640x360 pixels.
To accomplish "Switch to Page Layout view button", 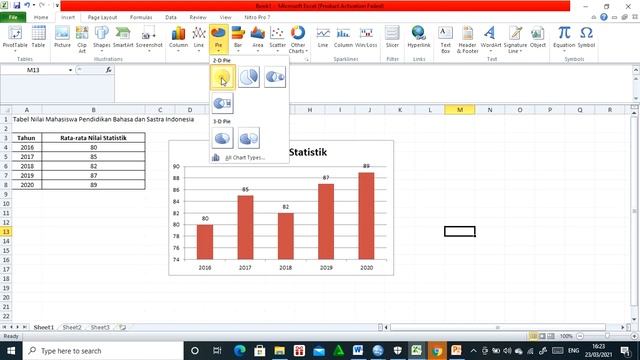I will point(542,336).
